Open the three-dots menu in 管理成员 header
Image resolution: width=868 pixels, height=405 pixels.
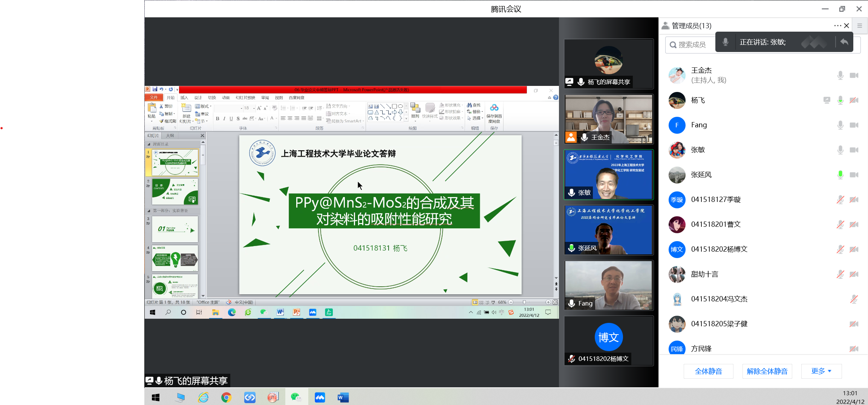pos(837,26)
